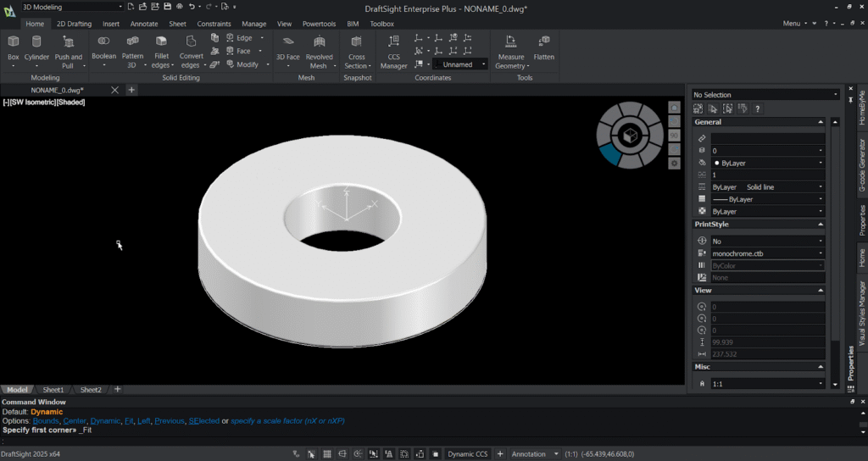Screen dimensions: 868x461
Task: Open the Visual Styles Manager side panel
Action: click(862, 314)
